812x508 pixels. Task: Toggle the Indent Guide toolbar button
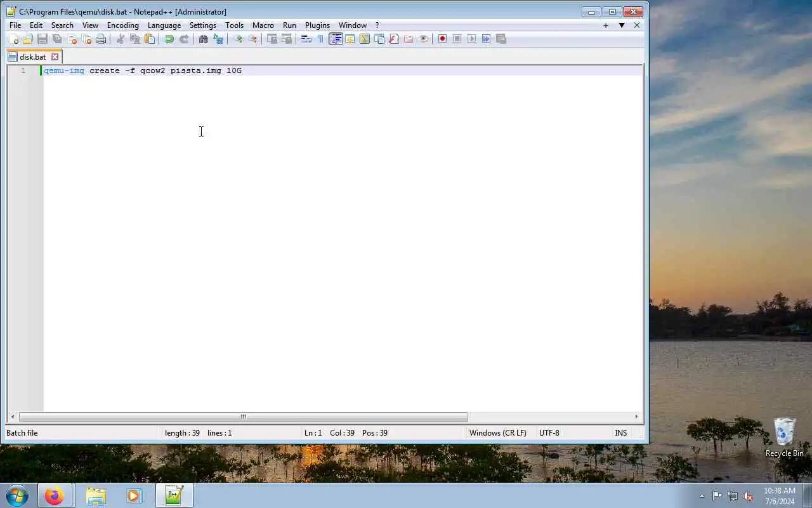pyautogui.click(x=336, y=39)
